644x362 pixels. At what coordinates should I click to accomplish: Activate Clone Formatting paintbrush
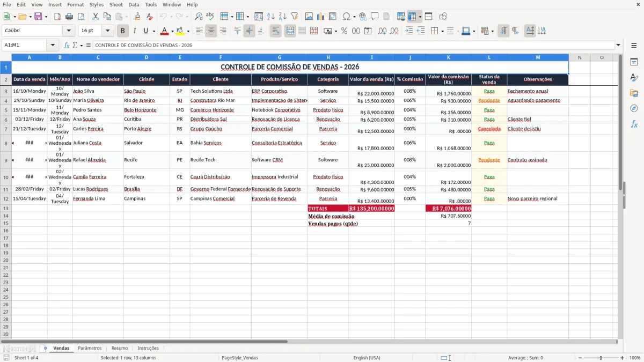pyautogui.click(x=138, y=17)
